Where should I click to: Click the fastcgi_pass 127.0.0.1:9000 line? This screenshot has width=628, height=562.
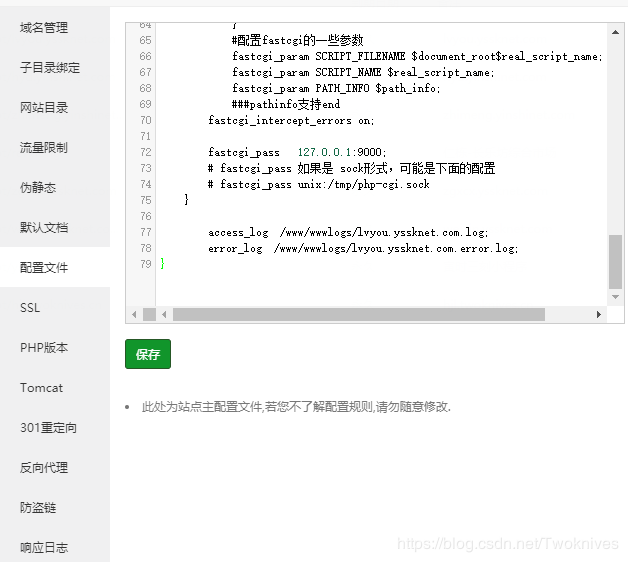click(x=297, y=152)
